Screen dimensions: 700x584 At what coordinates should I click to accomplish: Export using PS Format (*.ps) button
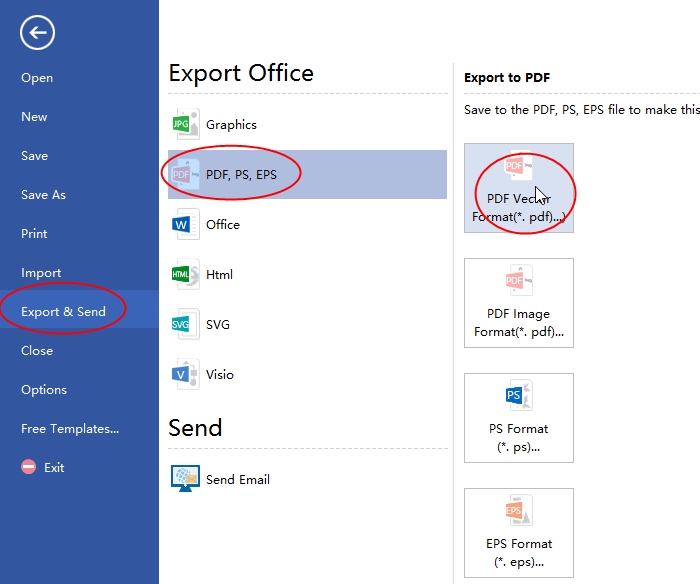tap(519, 418)
